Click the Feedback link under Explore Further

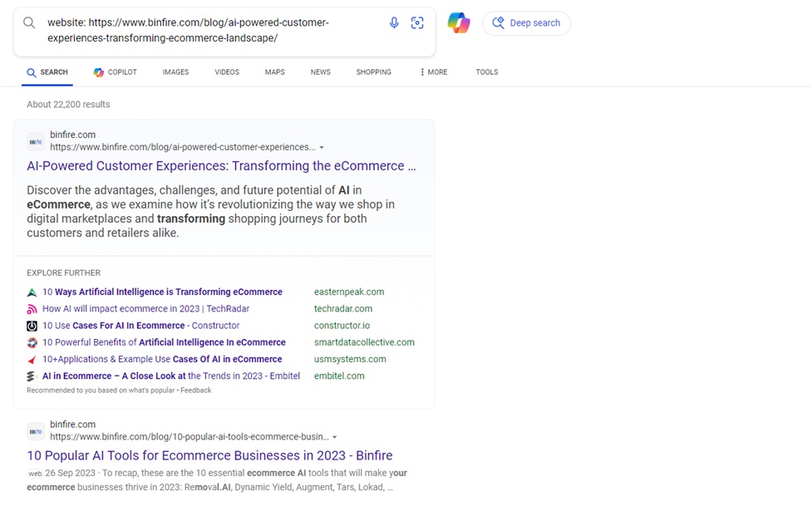click(196, 389)
